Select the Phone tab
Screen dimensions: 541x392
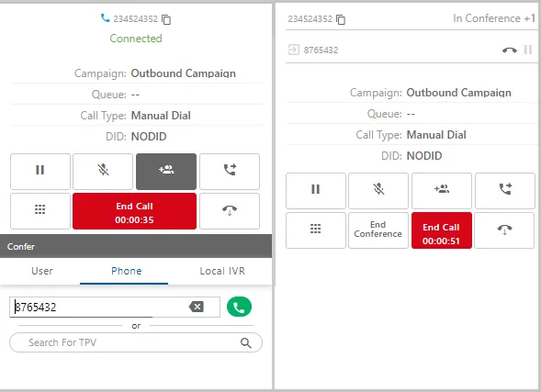126,271
